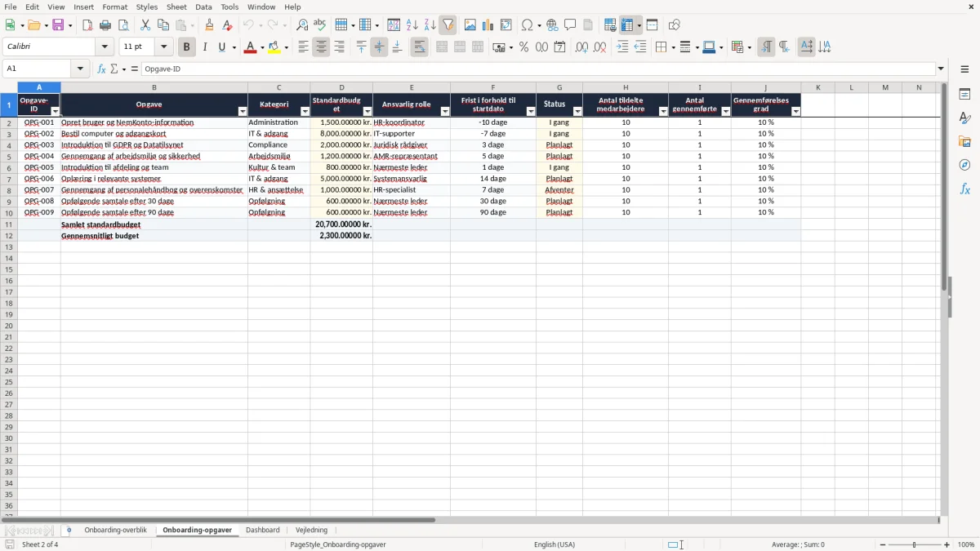Click the zoom slider handle
This screenshot has width=980, height=551.
(915, 544)
